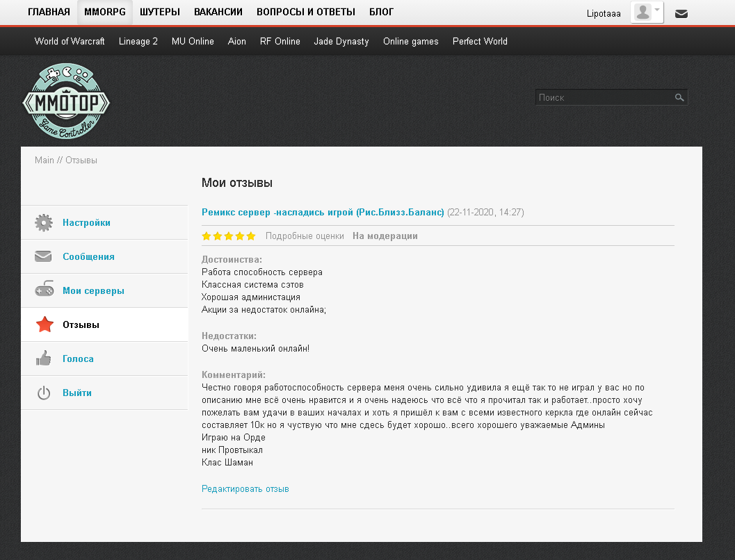Click the red star Отзывы icon

point(44,324)
